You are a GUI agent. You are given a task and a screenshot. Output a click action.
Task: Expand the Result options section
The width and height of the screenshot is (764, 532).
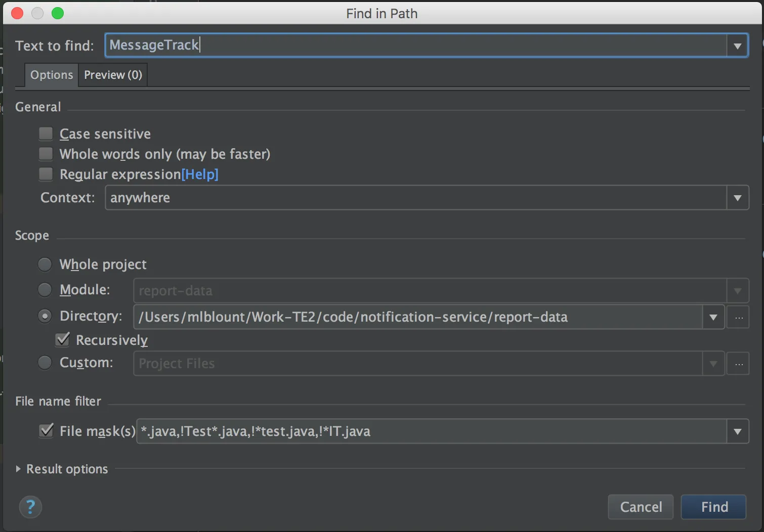(x=19, y=469)
